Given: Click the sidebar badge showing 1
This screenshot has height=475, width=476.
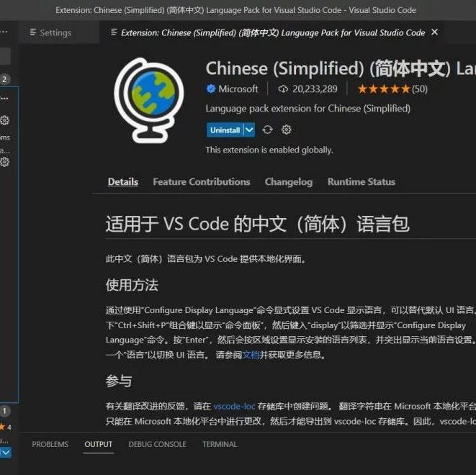Looking at the screenshot, I should [x=4, y=411].
